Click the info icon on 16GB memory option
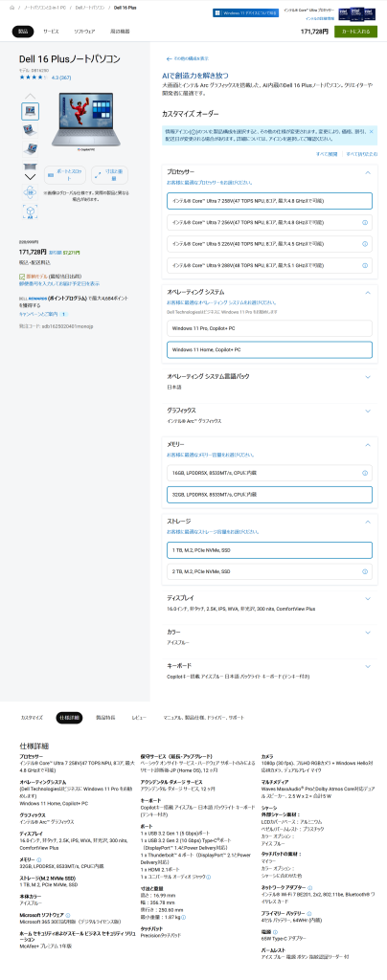The image size is (387, 980). 365,473
